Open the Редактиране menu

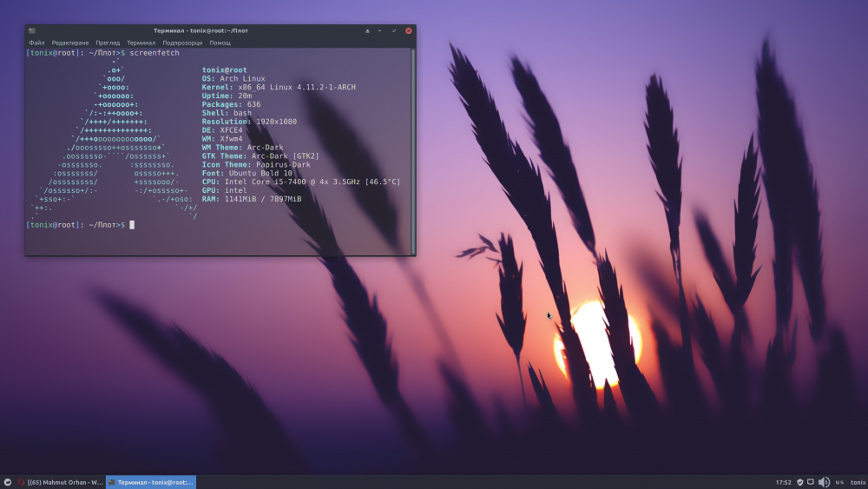[x=69, y=43]
